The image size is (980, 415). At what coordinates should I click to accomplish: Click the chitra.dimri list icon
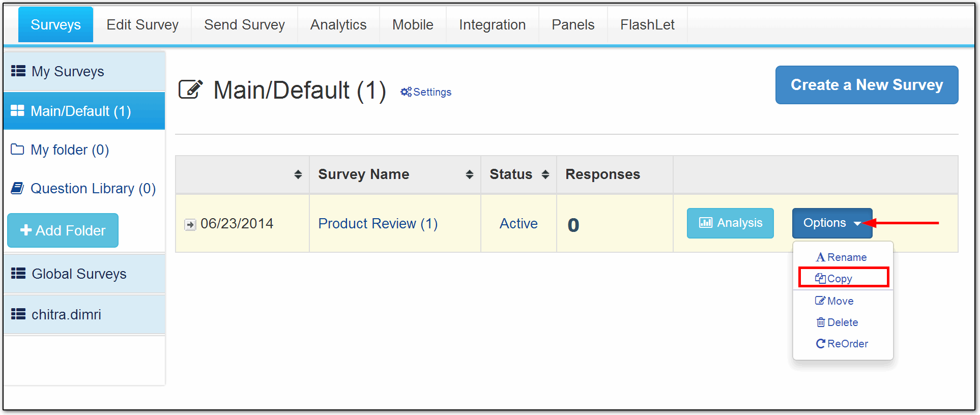(18, 314)
